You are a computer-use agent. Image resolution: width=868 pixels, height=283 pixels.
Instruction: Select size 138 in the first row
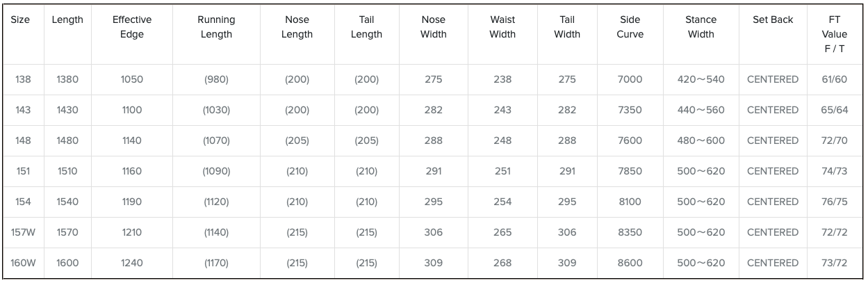click(x=23, y=79)
